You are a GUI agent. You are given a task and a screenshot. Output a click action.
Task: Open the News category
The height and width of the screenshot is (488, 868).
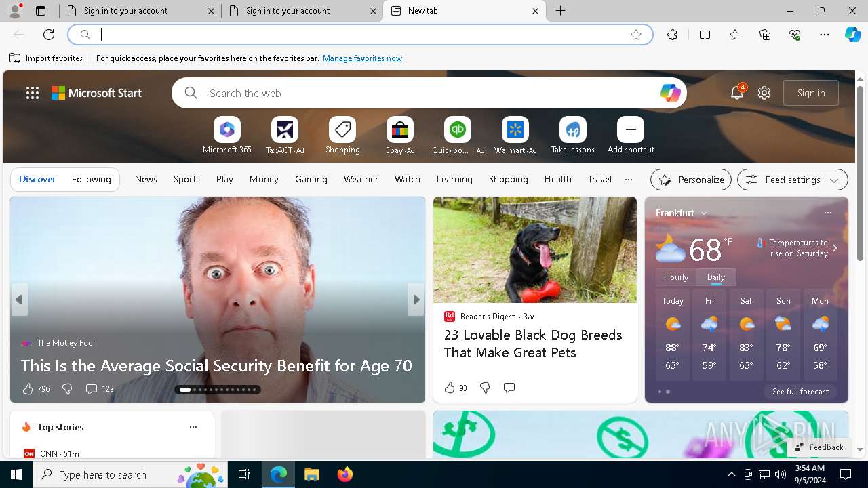146,180
